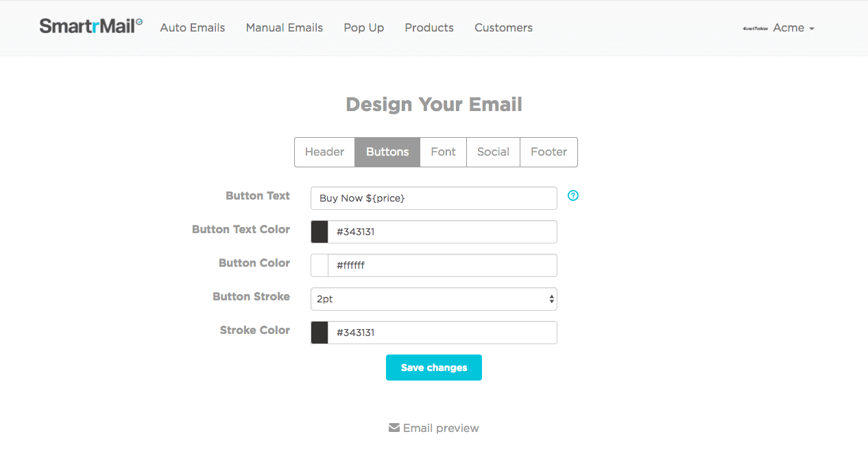This screenshot has width=868, height=456.
Task: Open the Font tab
Action: tap(443, 152)
